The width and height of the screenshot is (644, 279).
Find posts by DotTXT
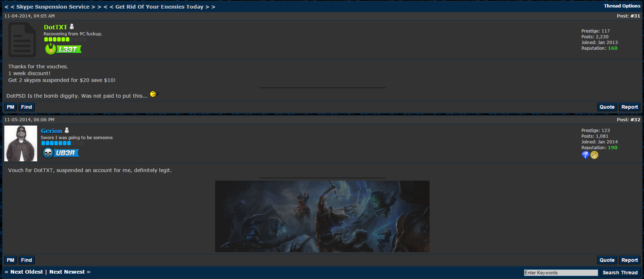(26, 107)
